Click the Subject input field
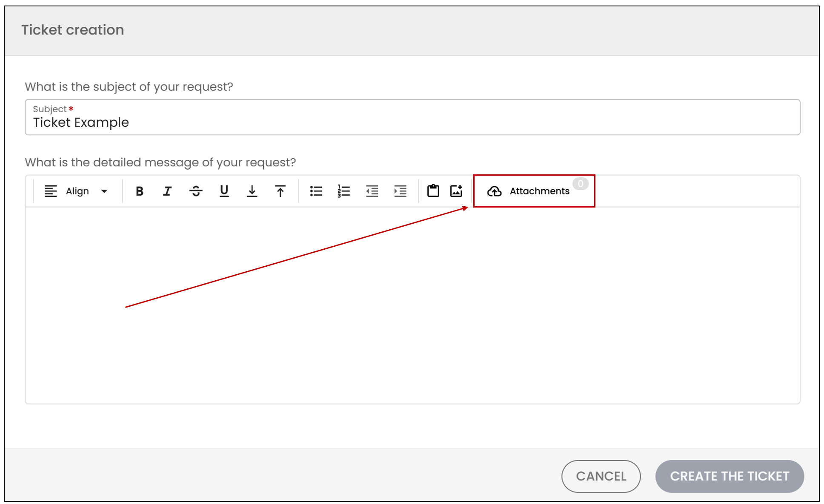Image resolution: width=824 pixels, height=504 pixels. (x=412, y=117)
